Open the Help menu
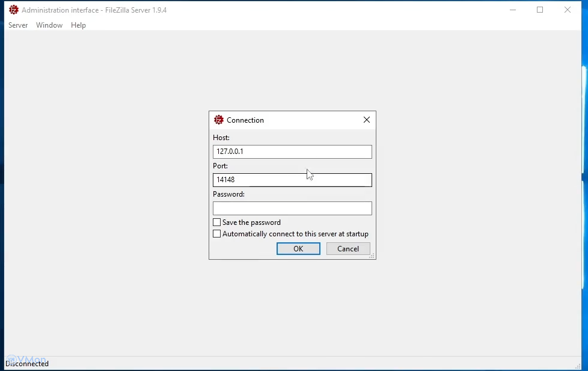 (78, 25)
